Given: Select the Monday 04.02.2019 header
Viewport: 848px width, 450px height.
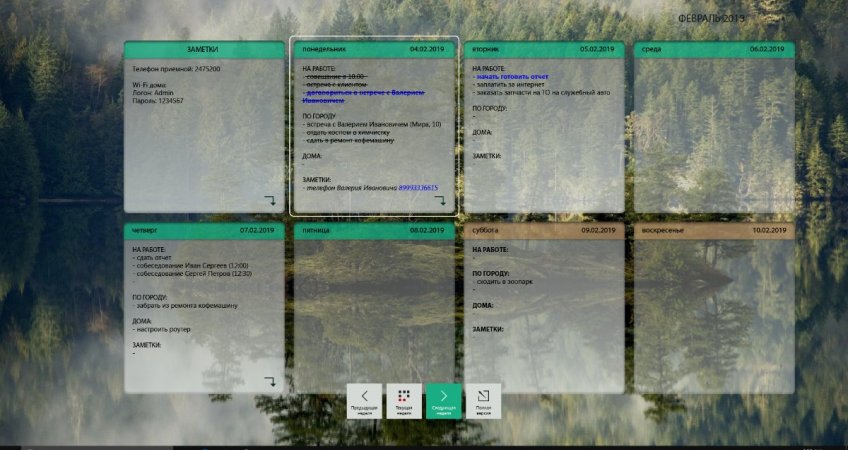Looking at the screenshot, I should [374, 48].
